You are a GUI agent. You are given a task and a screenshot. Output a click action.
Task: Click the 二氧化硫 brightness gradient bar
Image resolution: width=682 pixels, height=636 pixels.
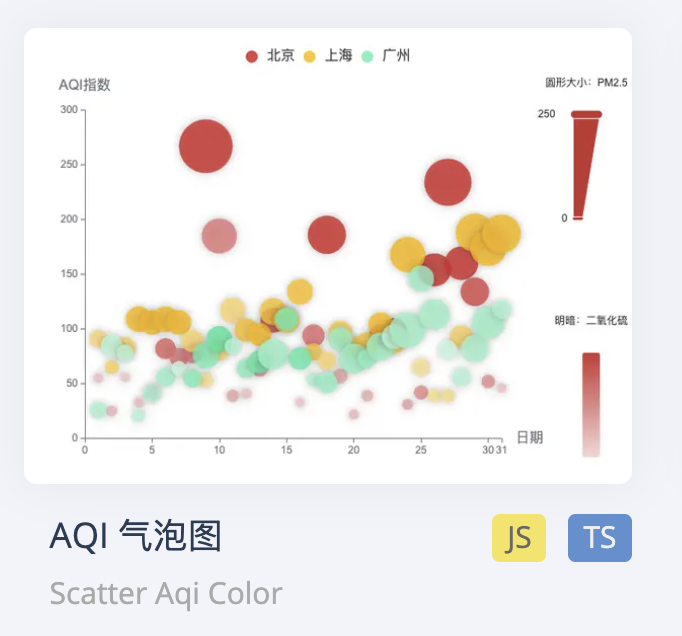point(591,404)
